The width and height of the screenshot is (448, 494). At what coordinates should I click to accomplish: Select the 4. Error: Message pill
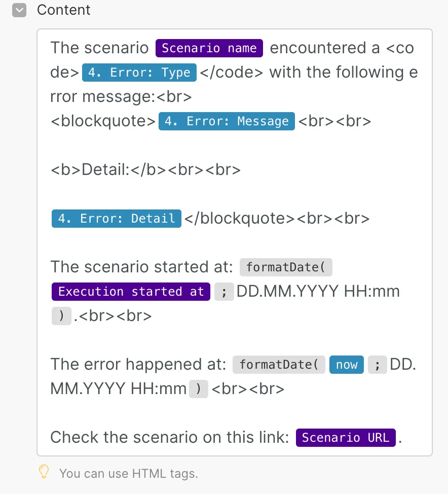click(x=227, y=121)
